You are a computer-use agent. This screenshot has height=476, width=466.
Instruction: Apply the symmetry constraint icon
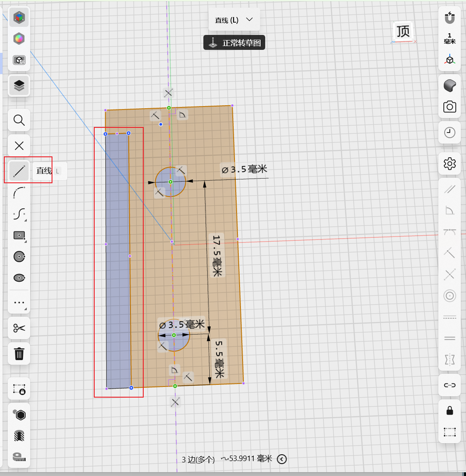point(450,360)
